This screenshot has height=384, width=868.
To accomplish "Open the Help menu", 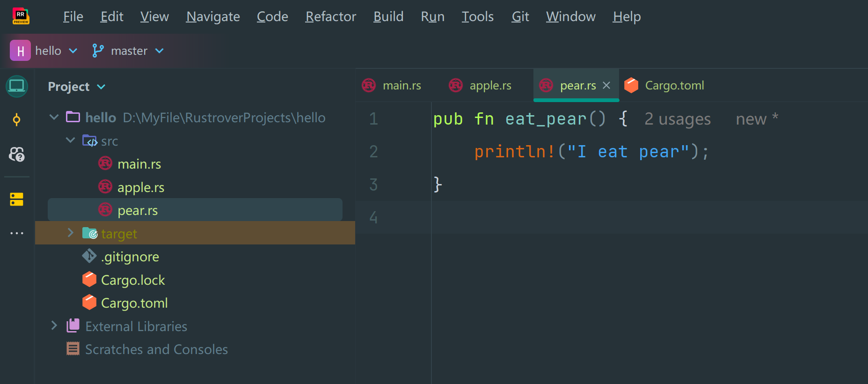I will pos(627,16).
